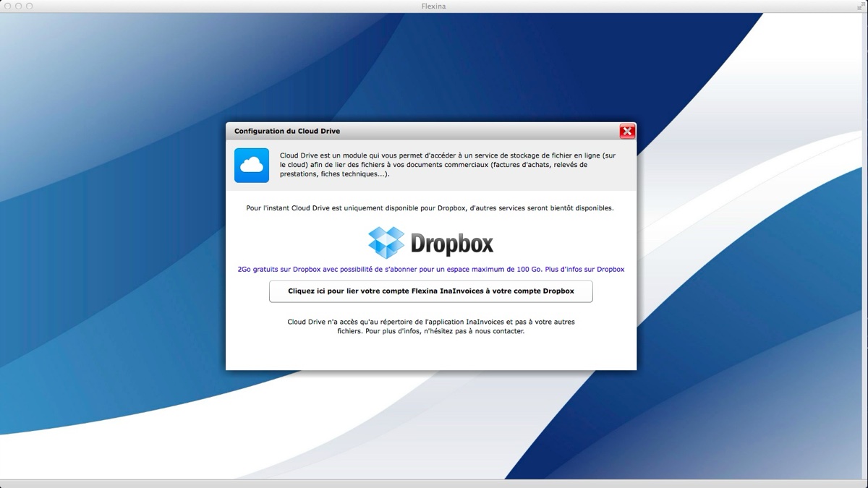Click the sentence starting Pour l'instant Cloud Drive

tap(430, 207)
